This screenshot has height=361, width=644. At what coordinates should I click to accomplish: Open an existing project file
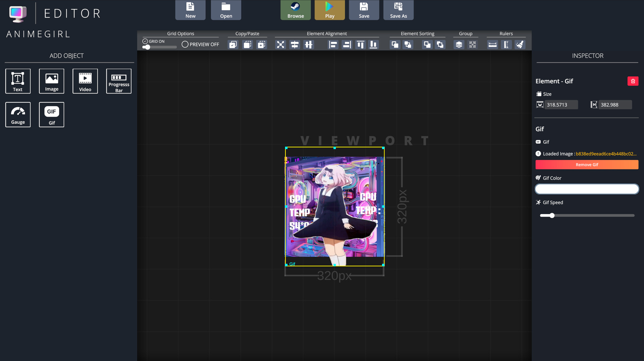pyautogui.click(x=226, y=10)
